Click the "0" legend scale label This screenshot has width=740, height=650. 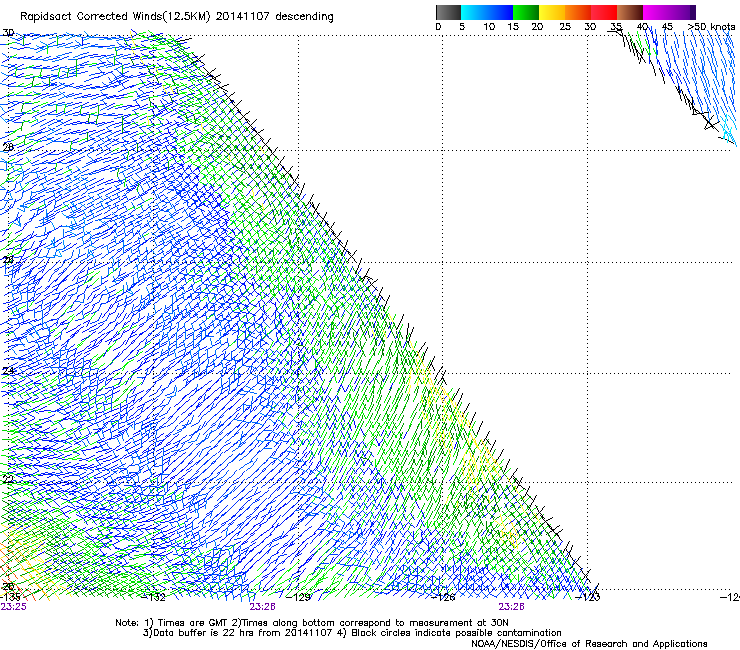(438, 27)
